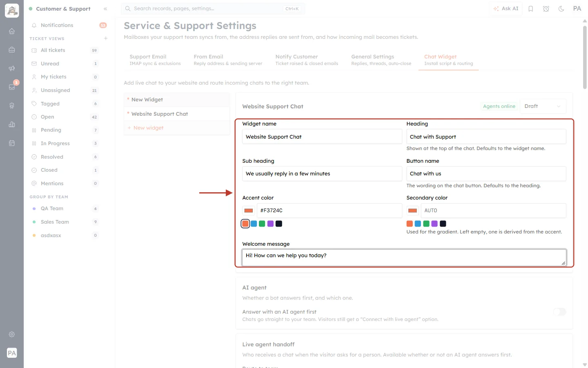Select the New Widget list item

(177, 100)
